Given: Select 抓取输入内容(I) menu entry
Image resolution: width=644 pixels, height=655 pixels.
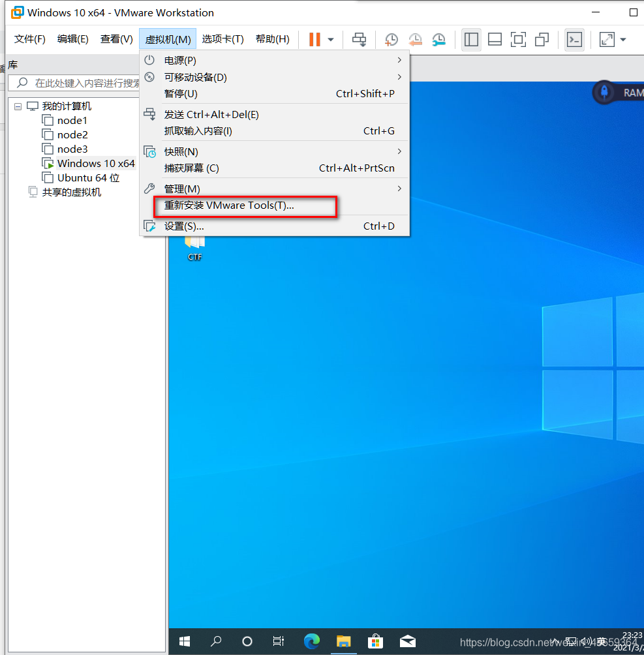Looking at the screenshot, I should (274, 130).
